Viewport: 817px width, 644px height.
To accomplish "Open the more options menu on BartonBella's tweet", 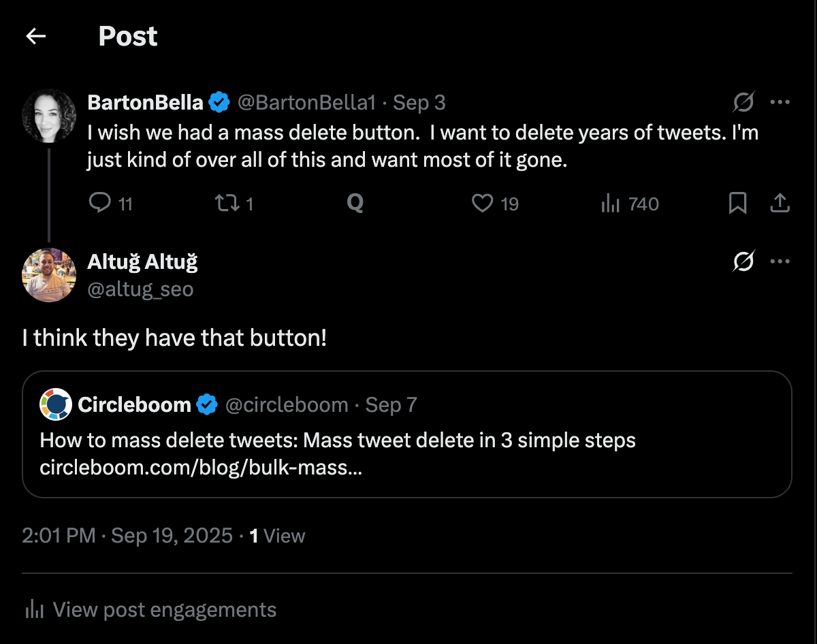I will pyautogui.click(x=779, y=102).
